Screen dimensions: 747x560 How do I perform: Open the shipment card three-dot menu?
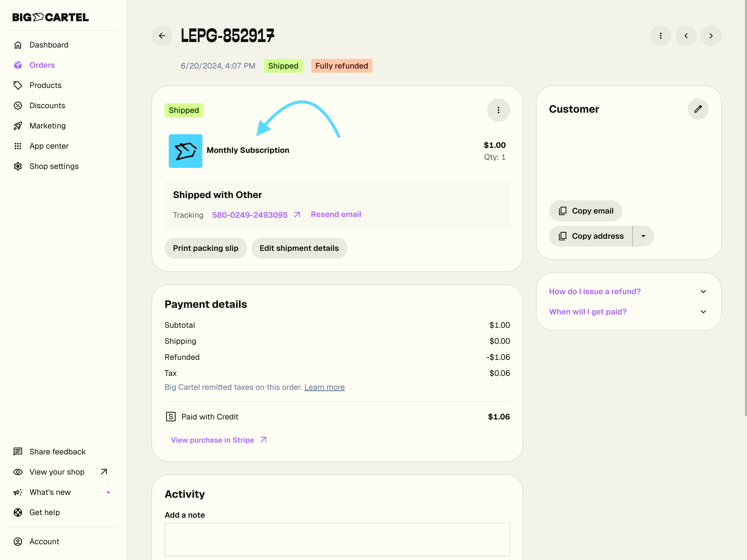coord(498,110)
